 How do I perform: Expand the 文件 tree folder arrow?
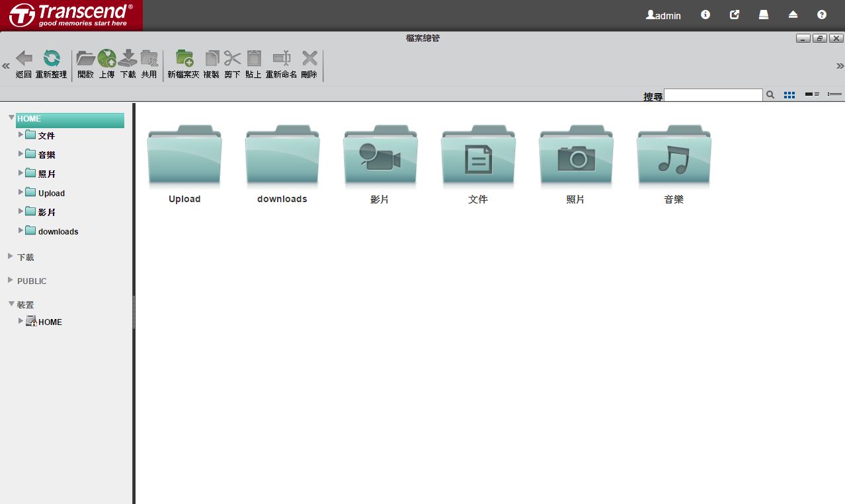pos(21,135)
